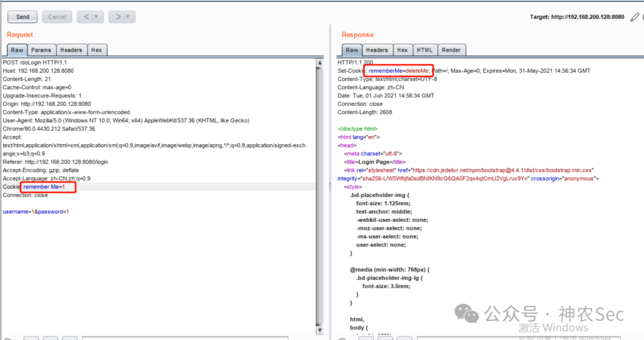
Task: Open the Response Hex tab
Action: pyautogui.click(x=402, y=50)
